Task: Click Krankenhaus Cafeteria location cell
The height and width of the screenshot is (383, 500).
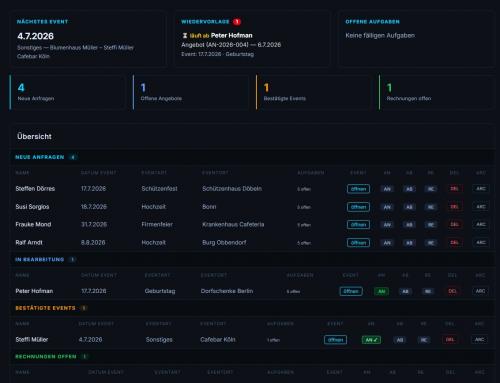Action: coord(233,224)
